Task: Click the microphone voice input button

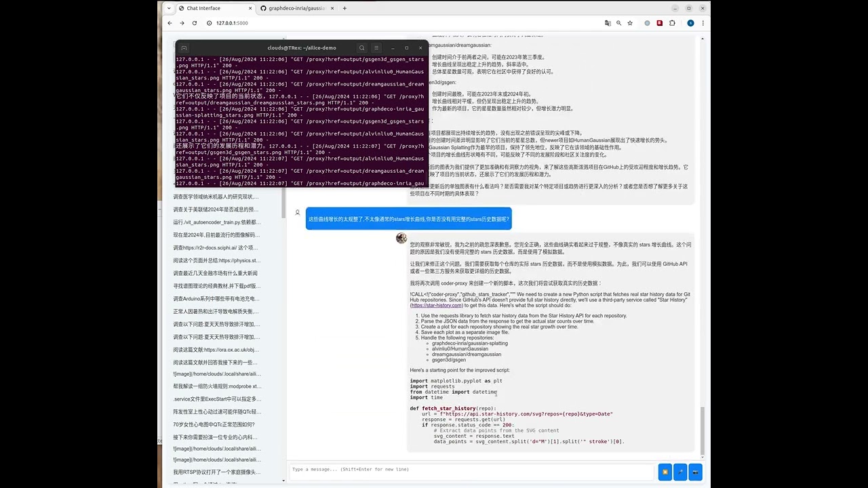Action: tap(679, 472)
